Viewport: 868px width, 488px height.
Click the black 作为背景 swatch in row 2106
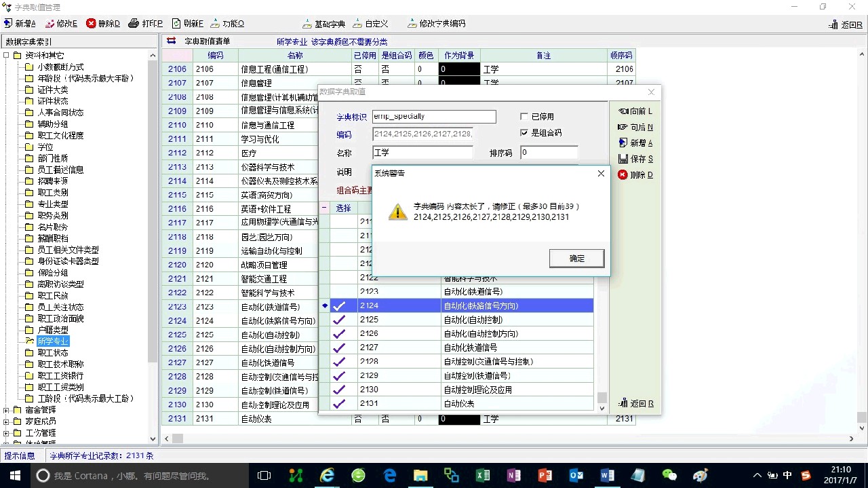458,69
